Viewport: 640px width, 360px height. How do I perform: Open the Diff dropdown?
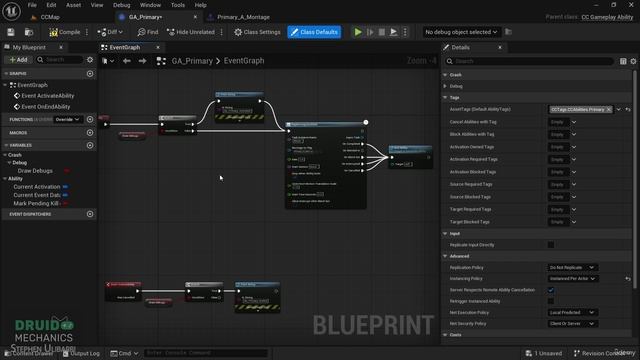point(110,32)
